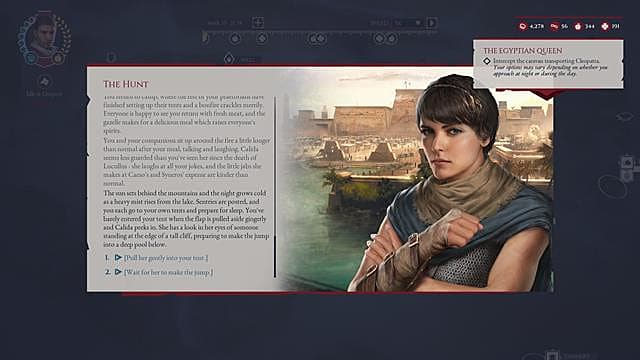Click the diamond objective marker for Intercept the caravan
The image size is (640, 360).
(x=487, y=61)
